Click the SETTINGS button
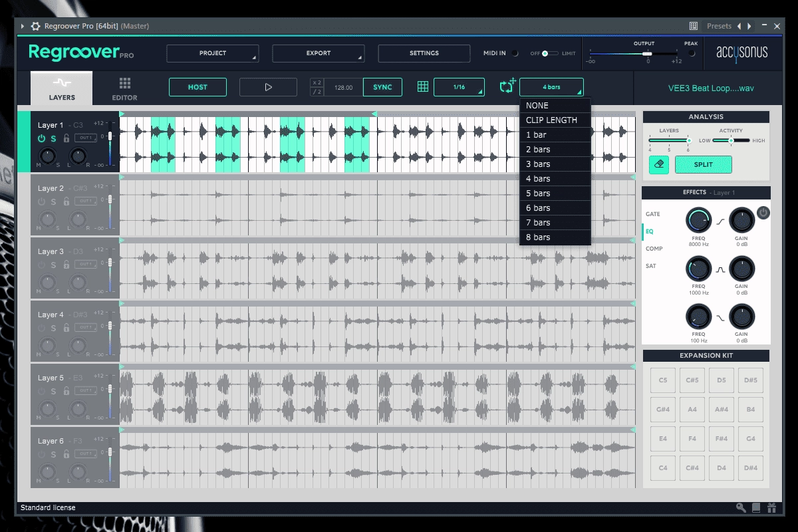 click(x=424, y=53)
